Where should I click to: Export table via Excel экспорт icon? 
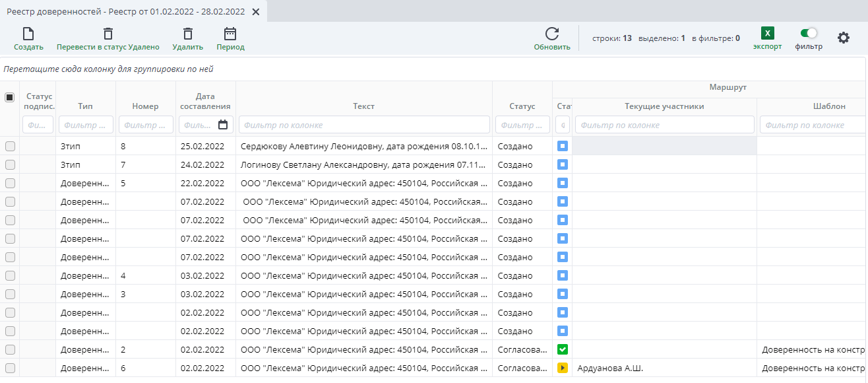(x=767, y=34)
